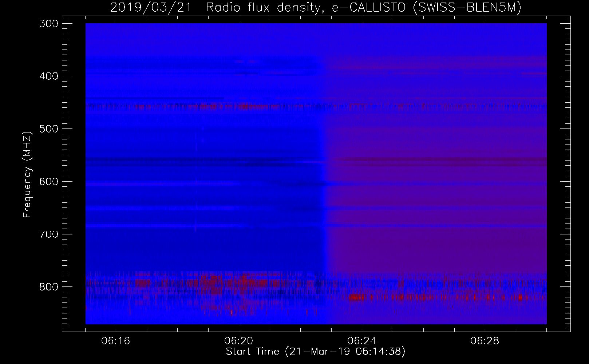Click the 06:28 time tick label

point(485,341)
